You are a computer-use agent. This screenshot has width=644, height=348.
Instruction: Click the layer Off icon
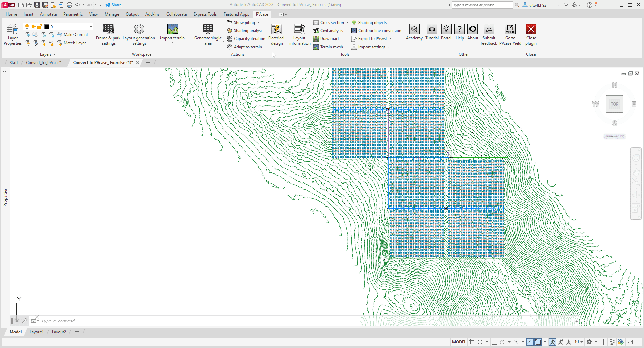click(27, 35)
